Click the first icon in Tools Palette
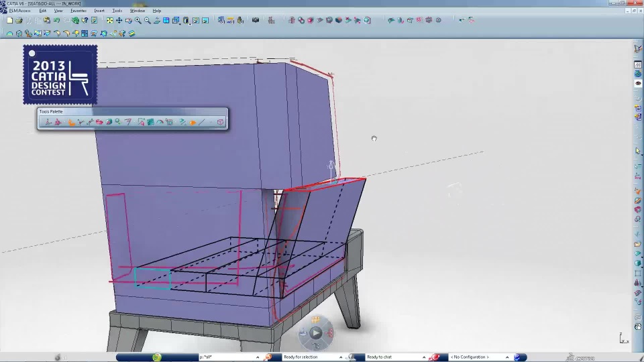Viewport: 644px width, 362px height. click(47, 122)
